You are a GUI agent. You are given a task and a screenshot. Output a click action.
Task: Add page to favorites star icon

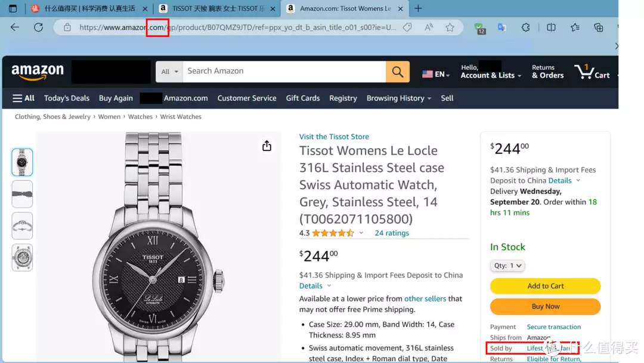(450, 27)
